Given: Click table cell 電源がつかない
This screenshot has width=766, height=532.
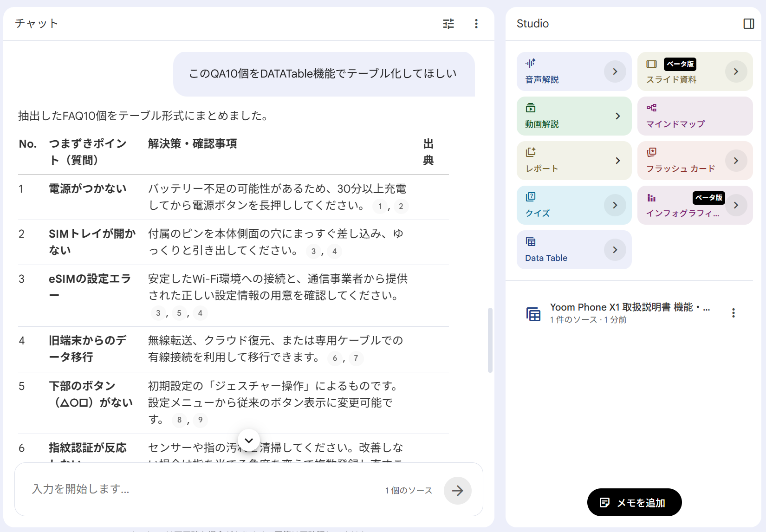Looking at the screenshot, I should (x=88, y=188).
